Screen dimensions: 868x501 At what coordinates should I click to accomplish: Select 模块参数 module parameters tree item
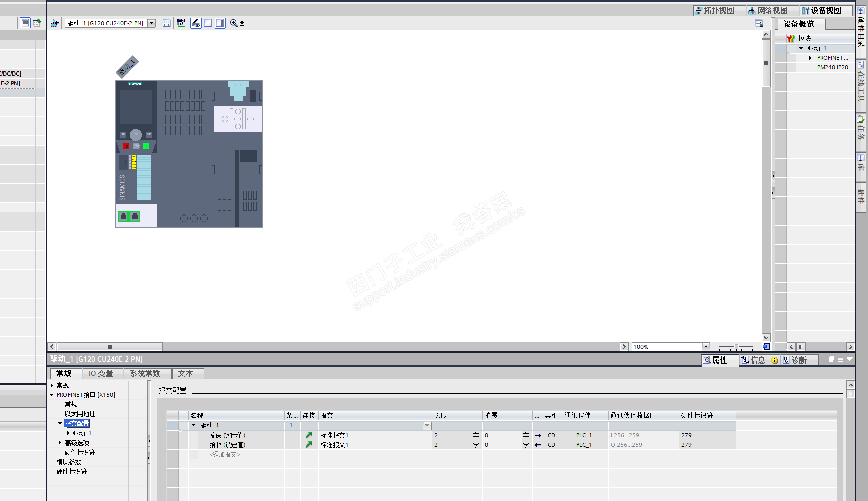[69, 462]
